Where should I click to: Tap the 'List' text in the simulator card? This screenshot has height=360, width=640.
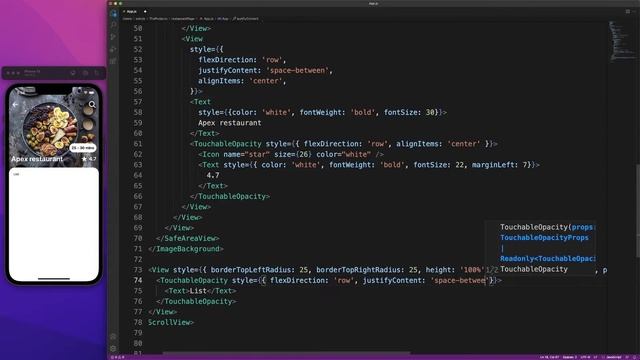click(x=16, y=174)
